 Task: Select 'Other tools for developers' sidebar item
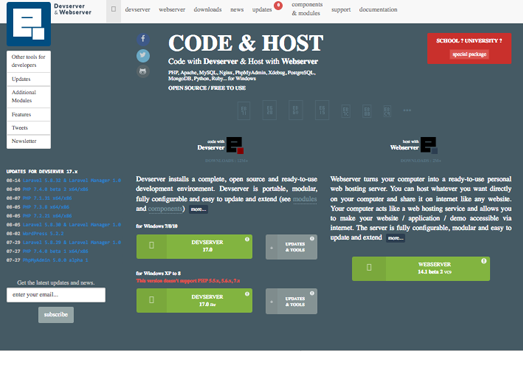pyautogui.click(x=29, y=61)
